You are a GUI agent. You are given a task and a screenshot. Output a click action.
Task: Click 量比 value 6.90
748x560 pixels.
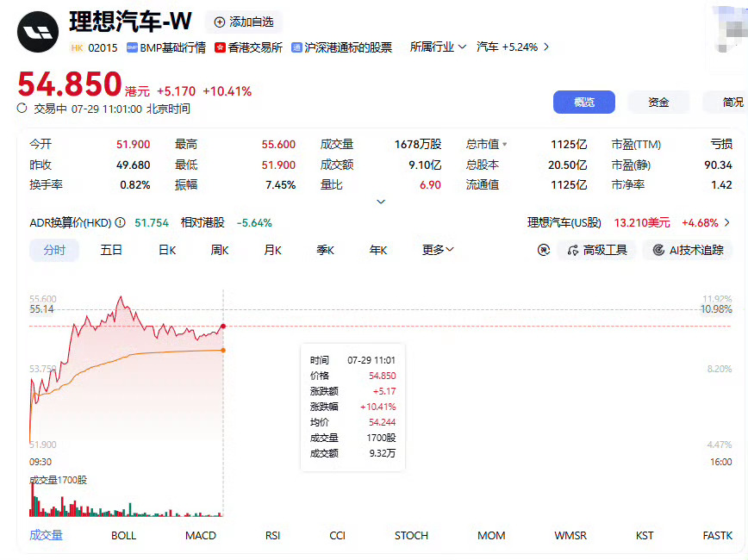[430, 184]
